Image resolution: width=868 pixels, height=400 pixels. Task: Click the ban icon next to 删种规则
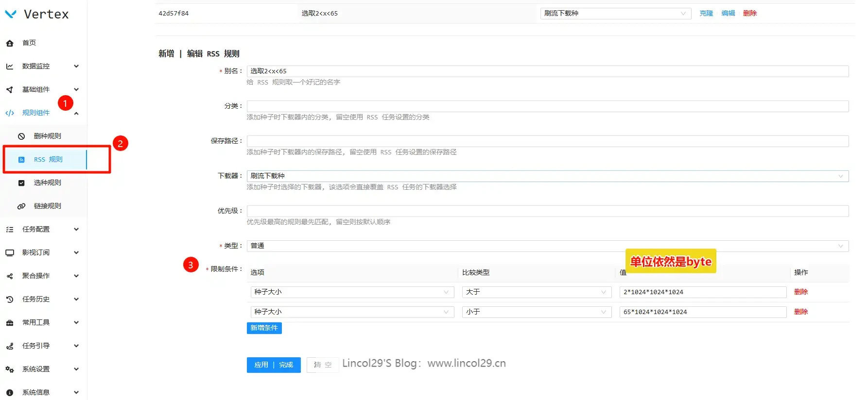coord(21,136)
